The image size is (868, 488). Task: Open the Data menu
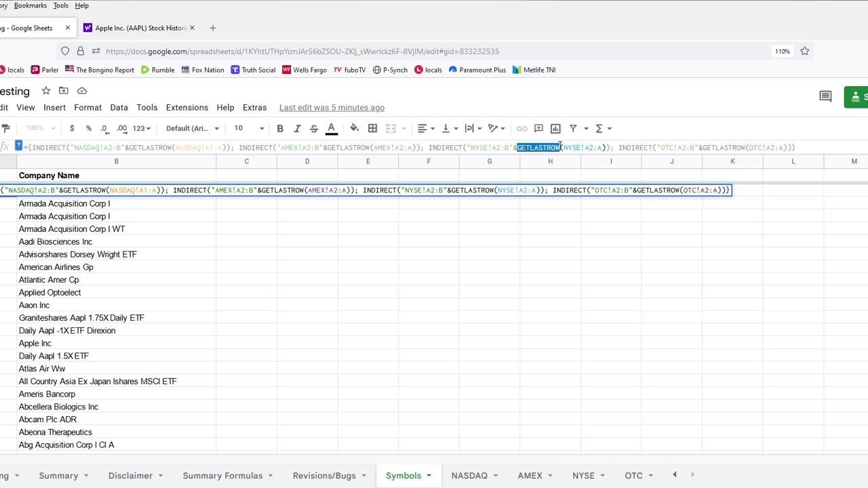coord(119,107)
